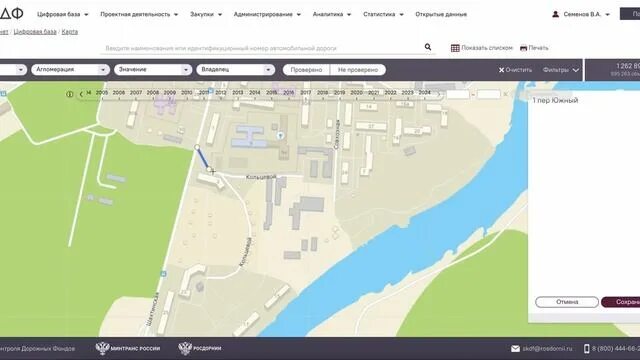Open the Статистика menu

tap(383, 14)
